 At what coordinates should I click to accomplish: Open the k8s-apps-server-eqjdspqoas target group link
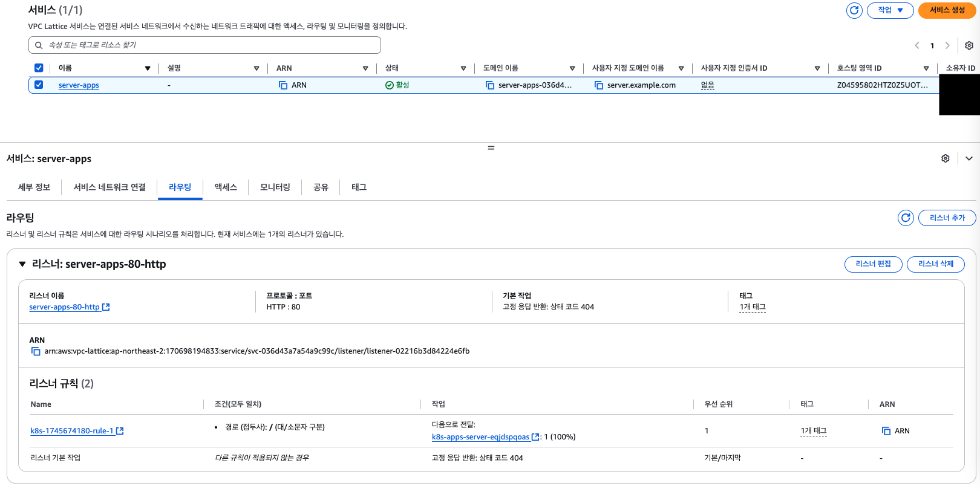480,437
